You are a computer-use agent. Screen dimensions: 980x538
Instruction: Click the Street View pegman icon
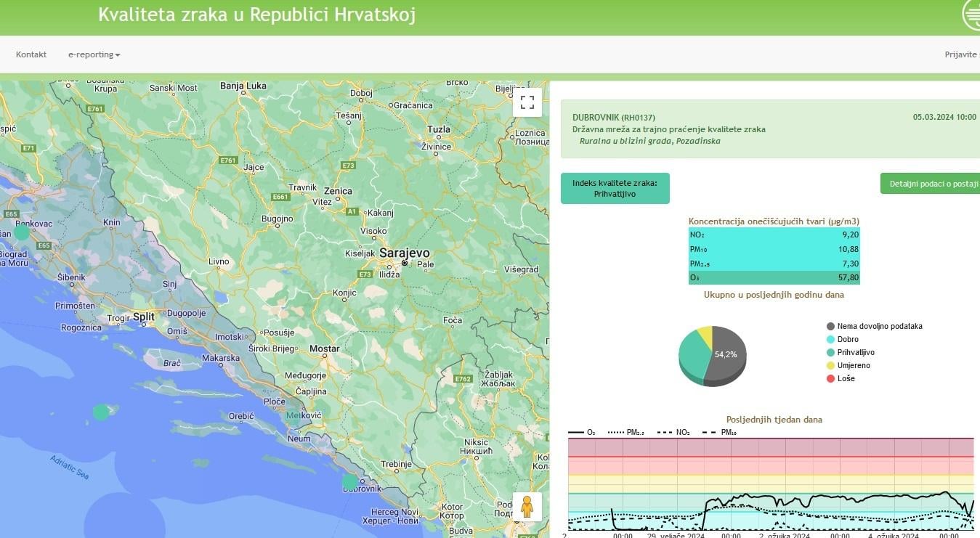click(527, 506)
